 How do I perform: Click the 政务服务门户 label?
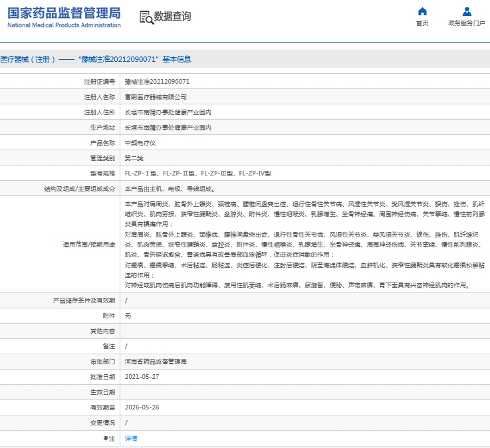tap(467, 23)
